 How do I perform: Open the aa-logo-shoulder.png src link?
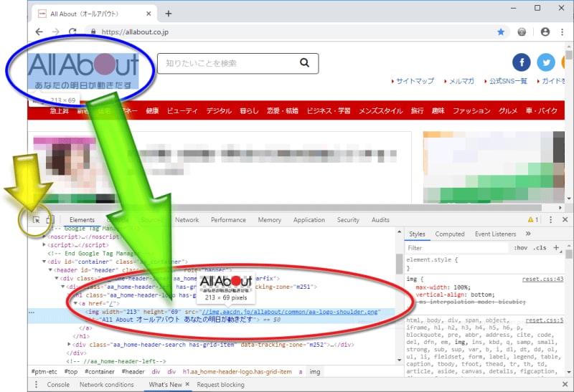tap(291, 312)
